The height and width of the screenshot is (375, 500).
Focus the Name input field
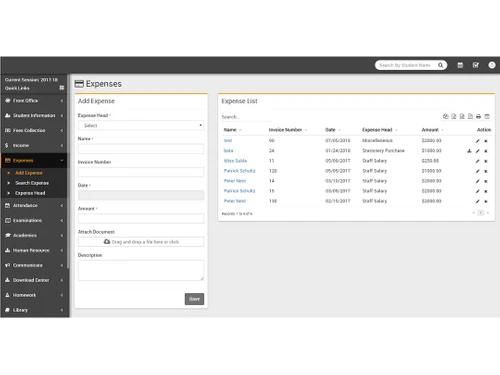(x=141, y=149)
